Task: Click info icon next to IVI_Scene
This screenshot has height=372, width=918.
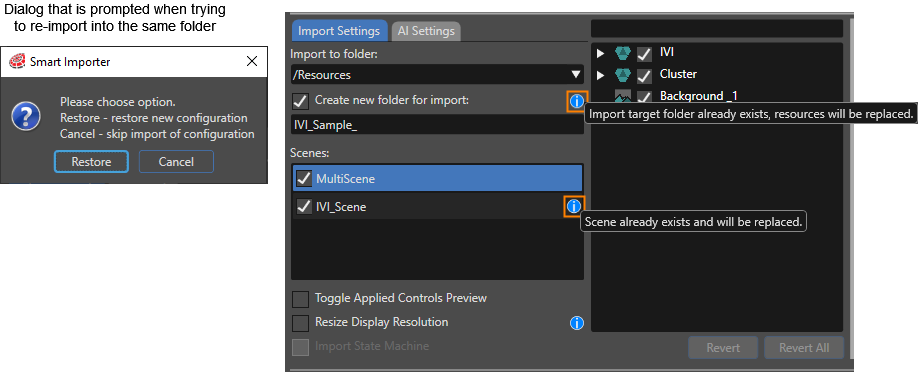Action: 574,206
